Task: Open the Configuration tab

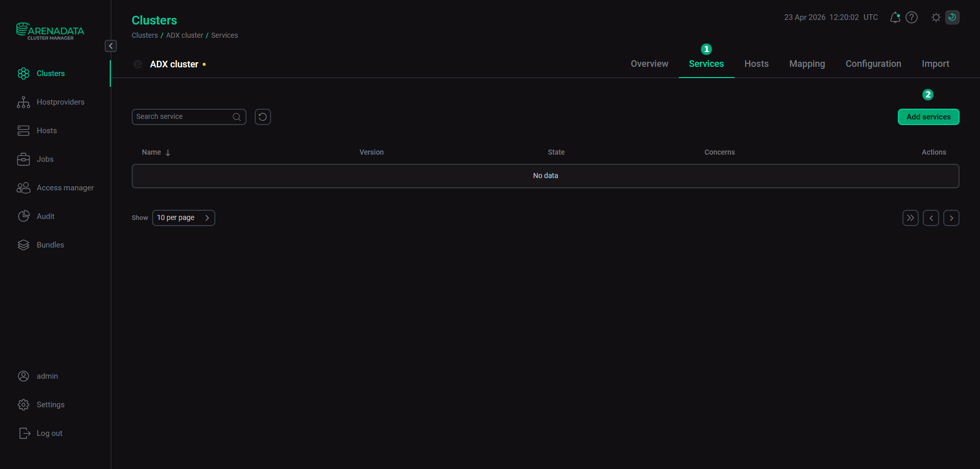Action: (x=873, y=64)
